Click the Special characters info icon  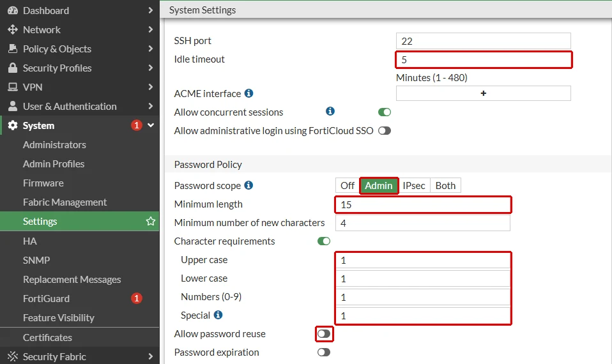coord(218,314)
